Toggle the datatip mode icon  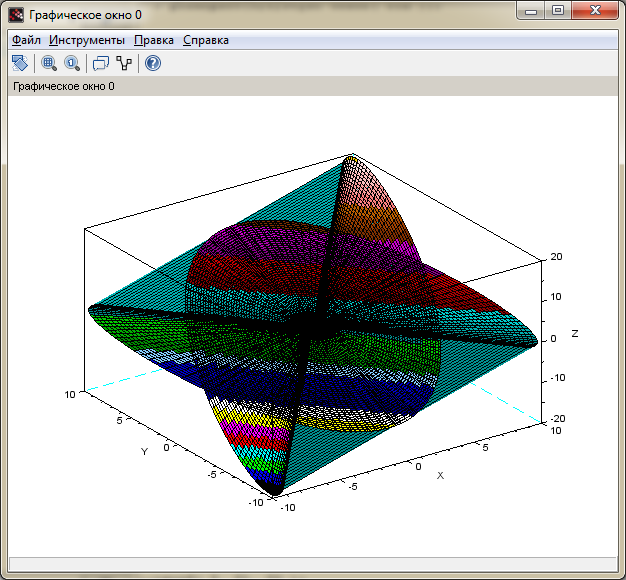click(101, 63)
